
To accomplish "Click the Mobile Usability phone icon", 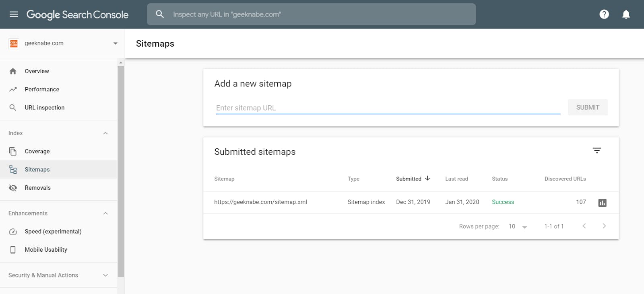I will pyautogui.click(x=13, y=250).
